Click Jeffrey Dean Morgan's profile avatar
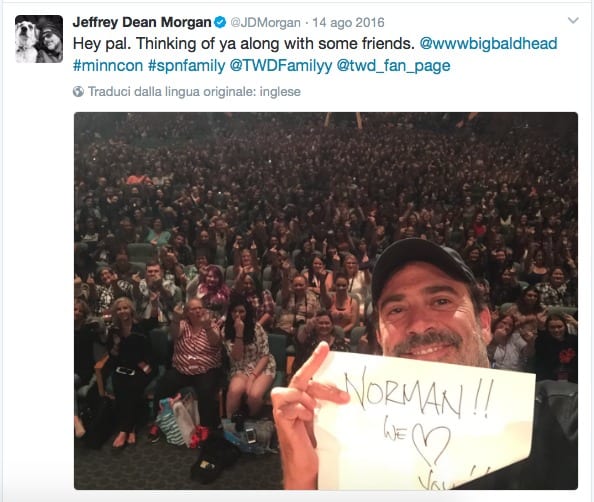Viewport: 594px width, 502px height. 39,39
